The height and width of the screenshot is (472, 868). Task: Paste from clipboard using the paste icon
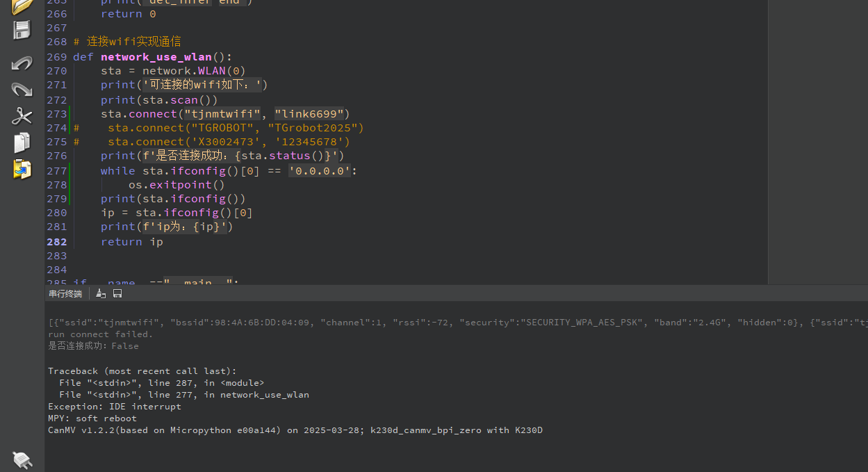click(x=22, y=169)
